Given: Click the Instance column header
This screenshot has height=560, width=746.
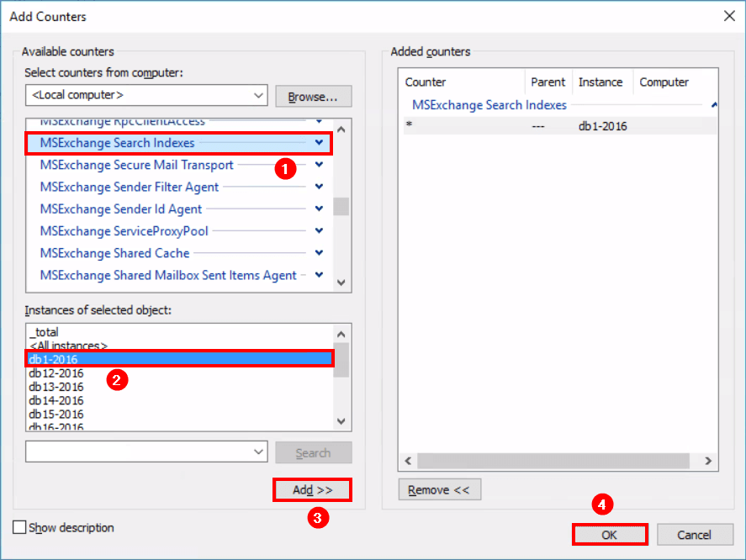Looking at the screenshot, I should click(x=601, y=82).
